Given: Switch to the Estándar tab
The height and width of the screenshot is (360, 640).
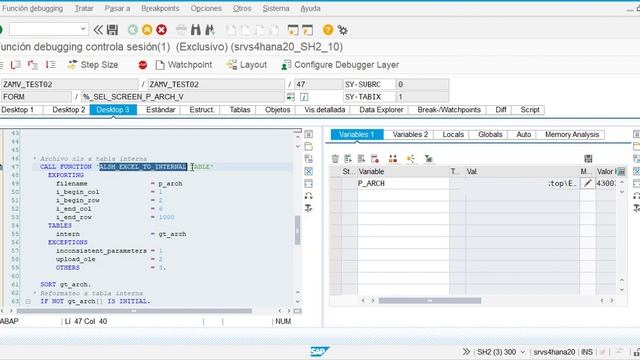Looking at the screenshot, I should (161, 110).
